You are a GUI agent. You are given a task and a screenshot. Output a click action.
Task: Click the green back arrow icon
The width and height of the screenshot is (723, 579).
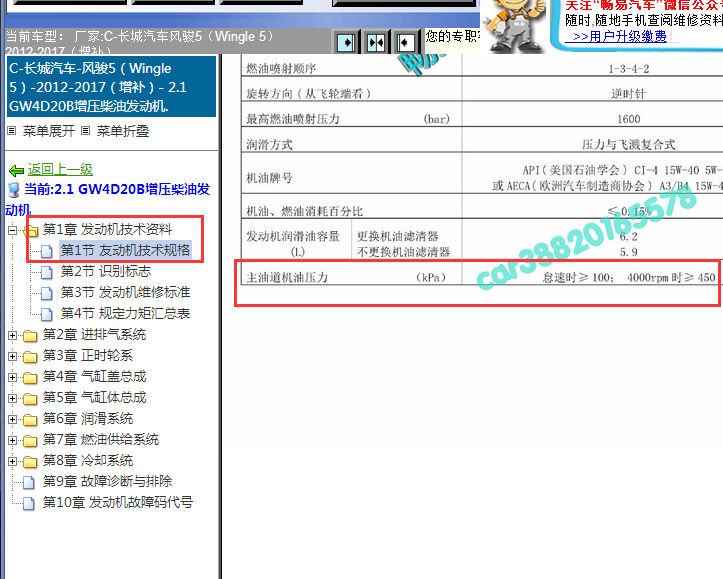click(17, 171)
